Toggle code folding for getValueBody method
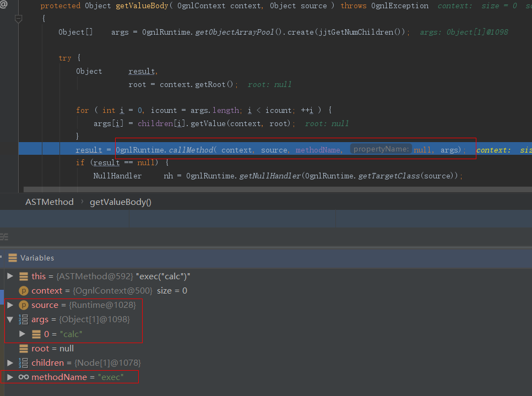 pos(18,19)
